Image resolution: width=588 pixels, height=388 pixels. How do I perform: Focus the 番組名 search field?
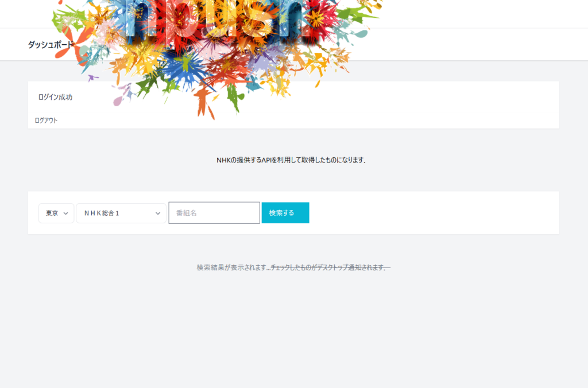point(214,213)
